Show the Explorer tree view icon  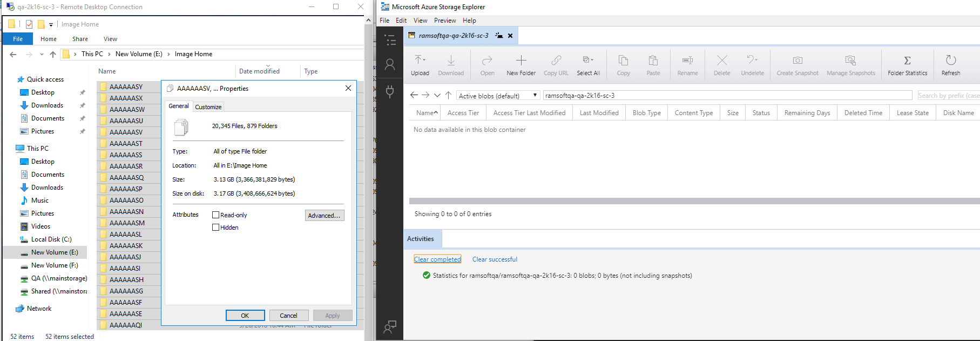pos(390,40)
